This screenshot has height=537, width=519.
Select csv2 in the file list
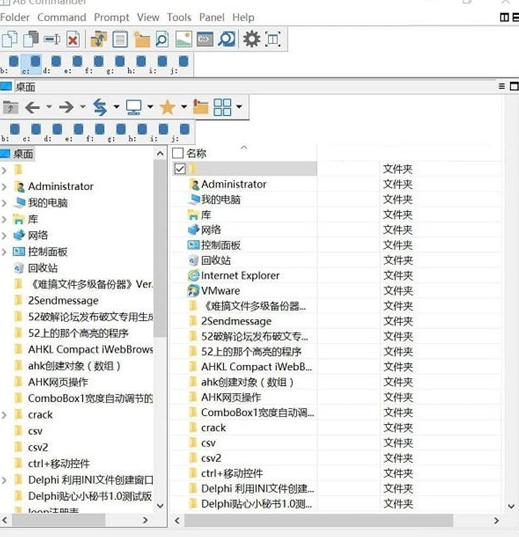211,458
